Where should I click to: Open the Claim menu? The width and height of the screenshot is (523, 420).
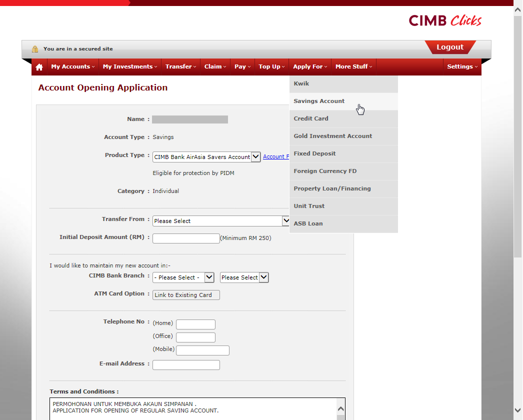tap(215, 66)
